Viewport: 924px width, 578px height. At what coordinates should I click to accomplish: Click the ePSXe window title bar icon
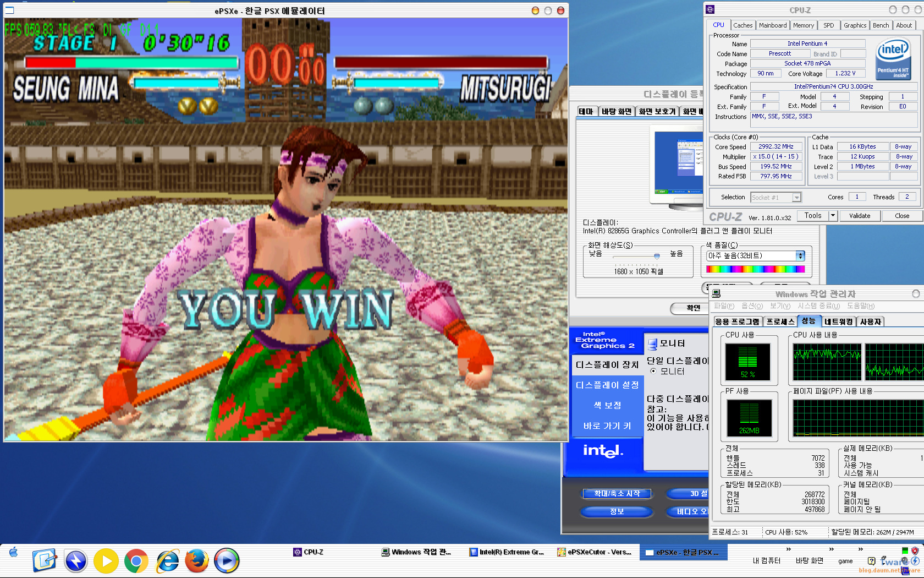[x=9, y=10]
